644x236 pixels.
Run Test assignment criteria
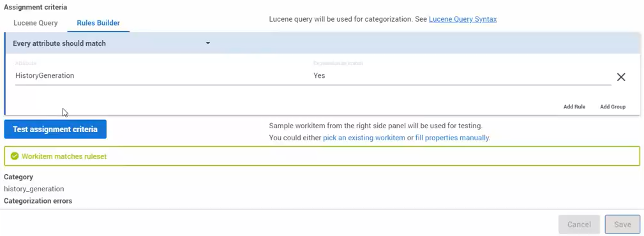click(x=55, y=129)
